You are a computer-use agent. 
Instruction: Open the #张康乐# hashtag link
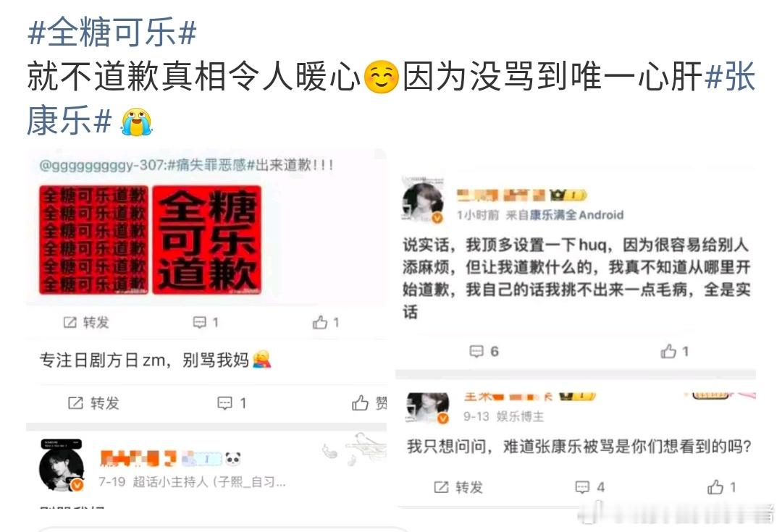pyautogui.click(x=730, y=77)
